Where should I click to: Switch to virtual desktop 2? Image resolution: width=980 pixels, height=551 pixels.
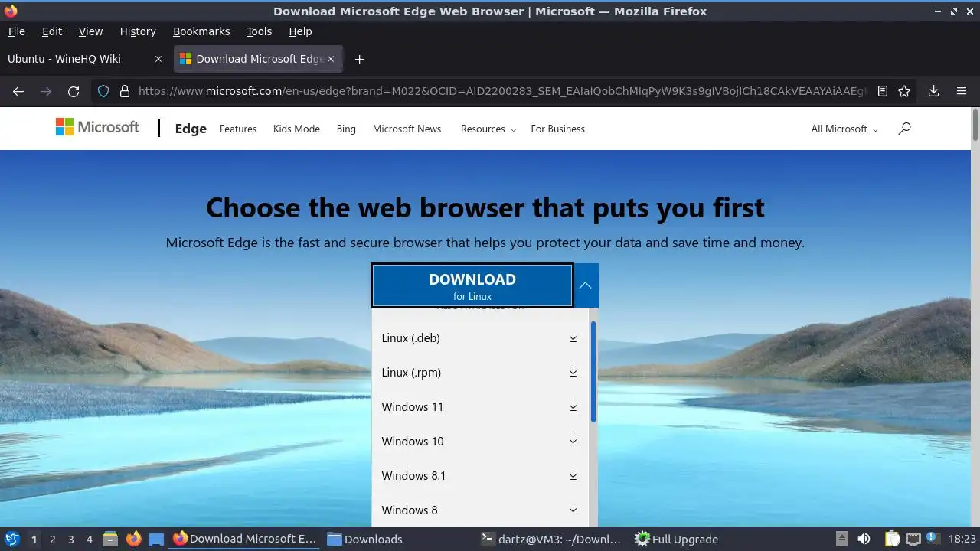52,540
